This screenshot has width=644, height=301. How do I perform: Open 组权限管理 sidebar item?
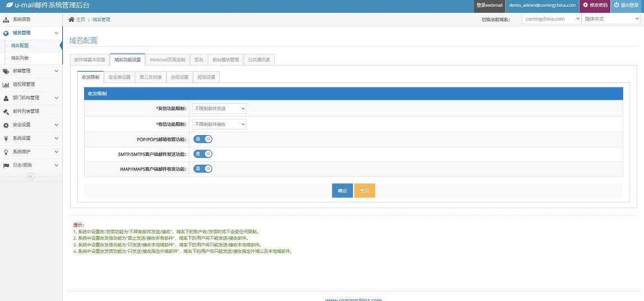pyautogui.click(x=31, y=85)
